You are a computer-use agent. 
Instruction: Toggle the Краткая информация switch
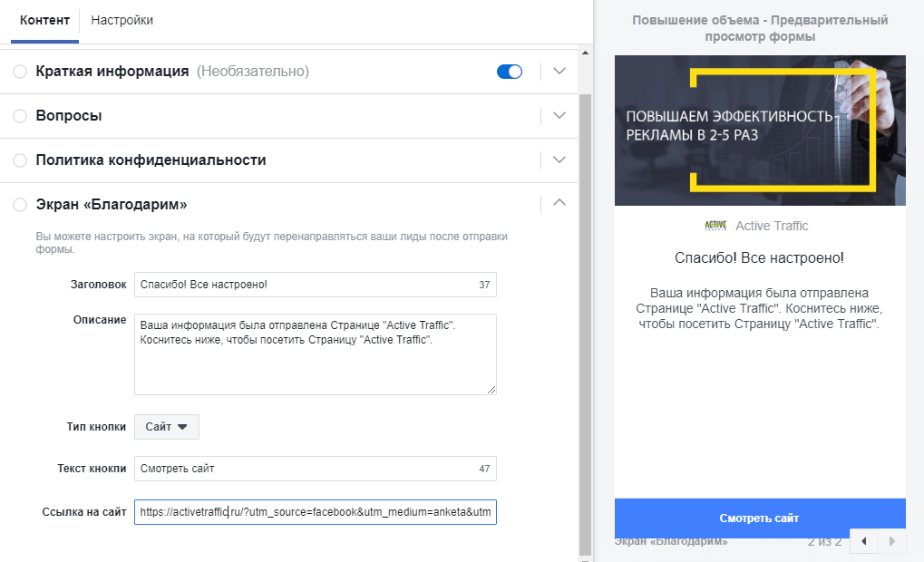click(510, 72)
